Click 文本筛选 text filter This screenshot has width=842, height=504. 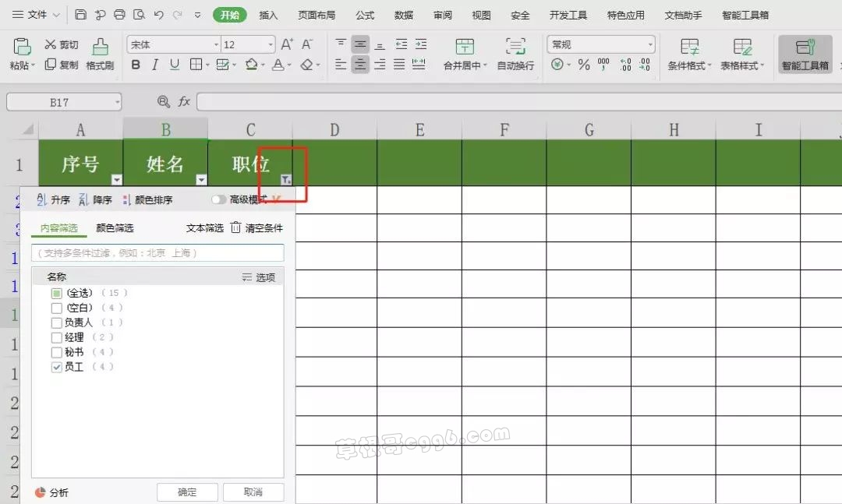(204, 228)
